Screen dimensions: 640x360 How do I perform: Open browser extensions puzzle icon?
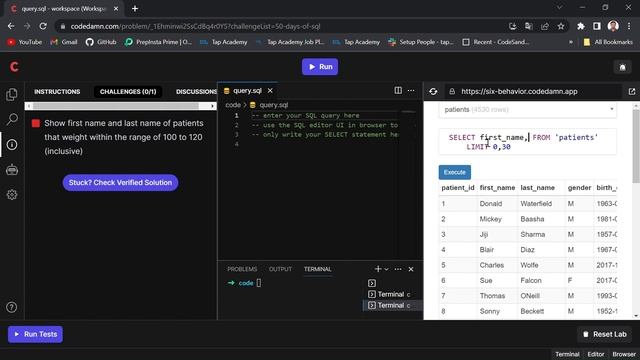tap(580, 26)
